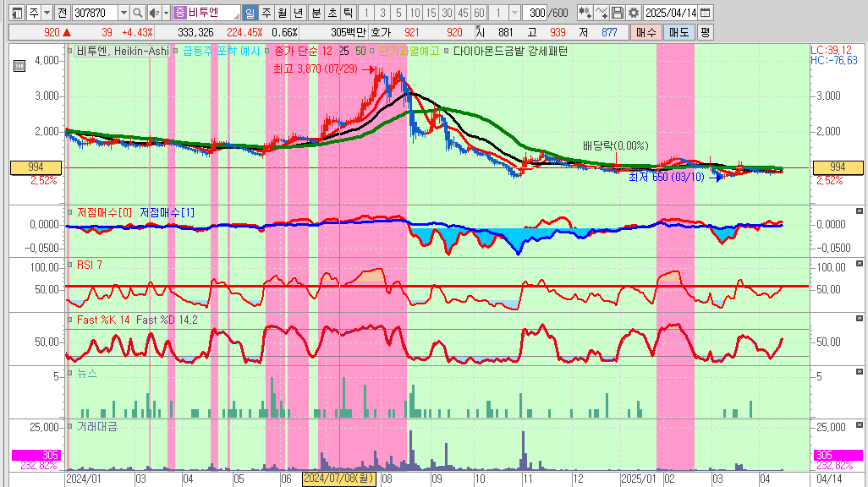
Task: Select the daily 일 period
Action: click(x=250, y=12)
